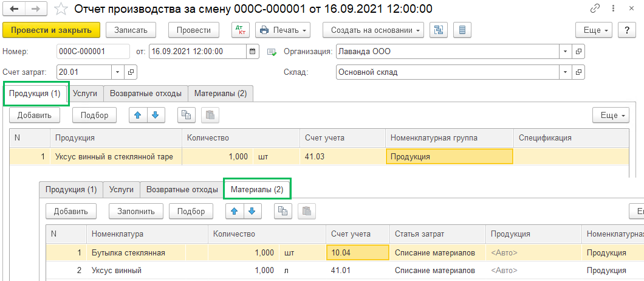Show Дт/Кт accounting entries
Viewport: 644px width, 281px height.
[241, 30]
